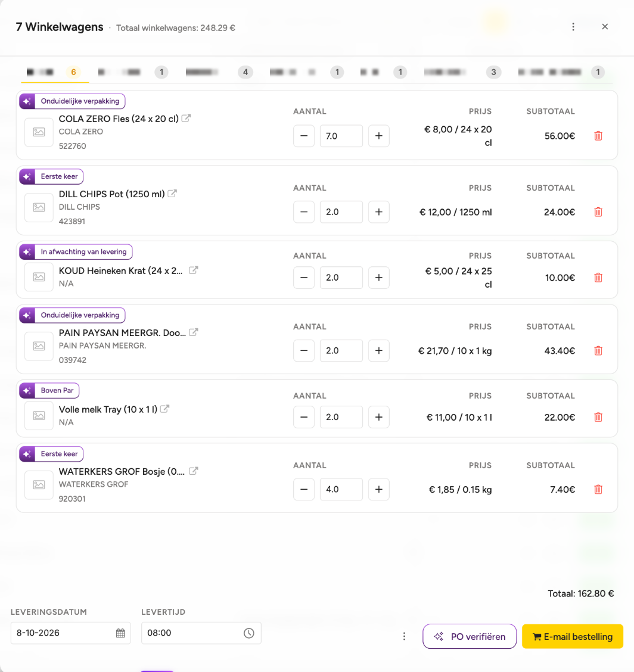Open KOUD Heineken Krat external link icon
This screenshot has height=672, width=634.
click(x=194, y=270)
